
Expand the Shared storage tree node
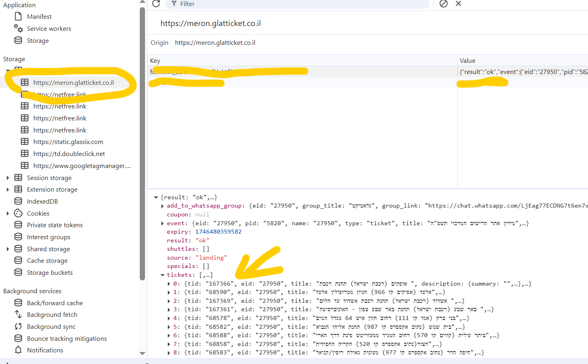(x=8, y=249)
